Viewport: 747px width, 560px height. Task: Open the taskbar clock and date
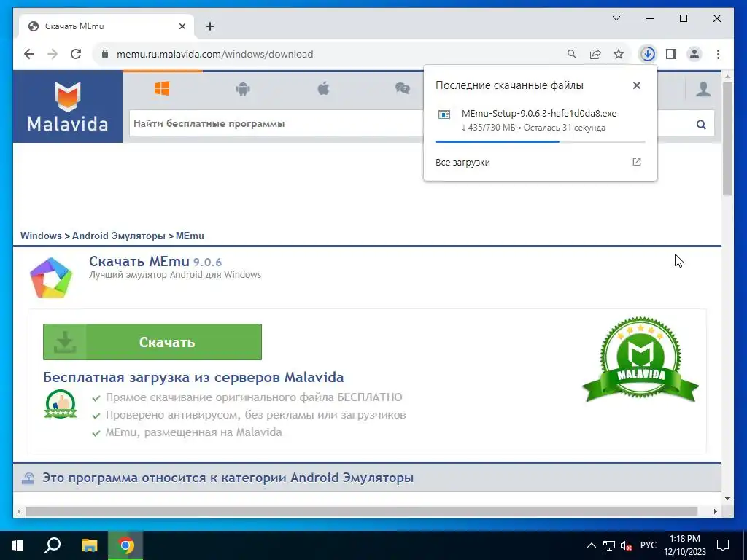pos(684,545)
